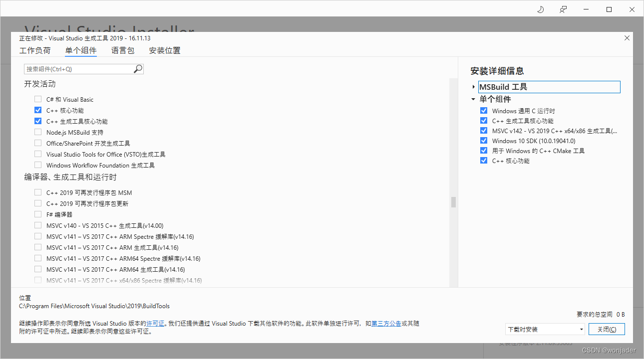
Task: Check MSVC v141 VS 2017 C++ ARM64 生成工具
Action: point(38,269)
